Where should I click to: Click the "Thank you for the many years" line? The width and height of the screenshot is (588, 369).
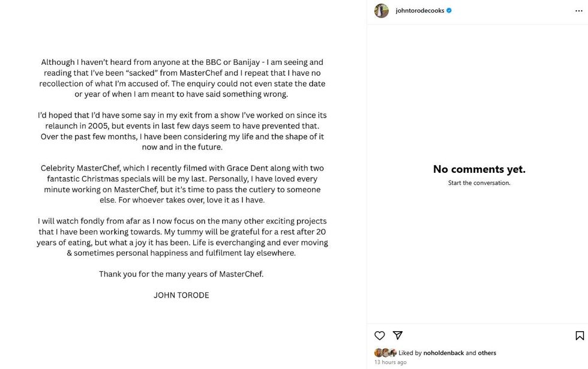pyautogui.click(x=181, y=274)
